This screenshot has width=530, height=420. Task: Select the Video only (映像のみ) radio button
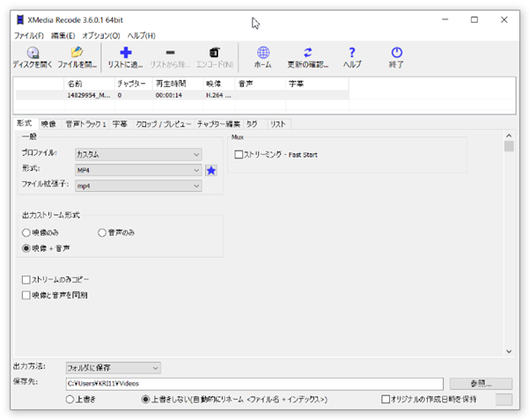[x=26, y=232]
